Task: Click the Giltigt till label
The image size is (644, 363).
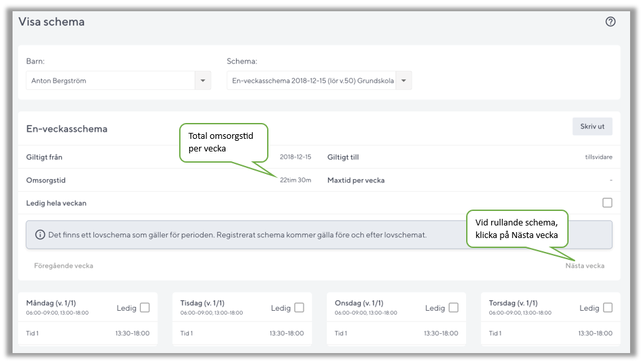Action: click(343, 157)
